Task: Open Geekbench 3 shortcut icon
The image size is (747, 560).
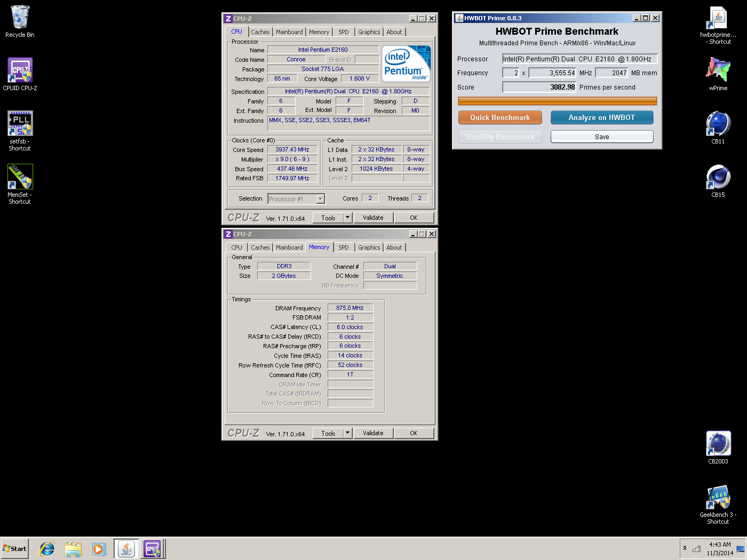Action: [x=718, y=505]
